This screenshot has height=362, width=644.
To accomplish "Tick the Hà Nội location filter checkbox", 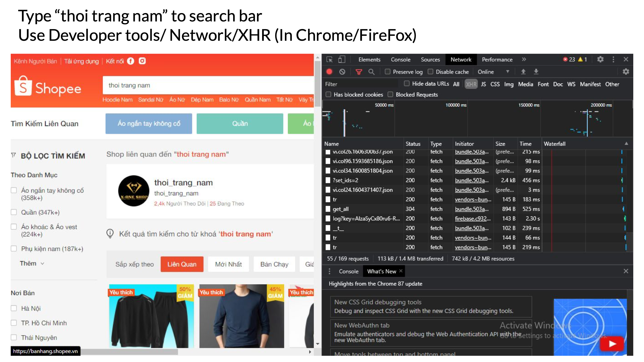I will (x=14, y=308).
